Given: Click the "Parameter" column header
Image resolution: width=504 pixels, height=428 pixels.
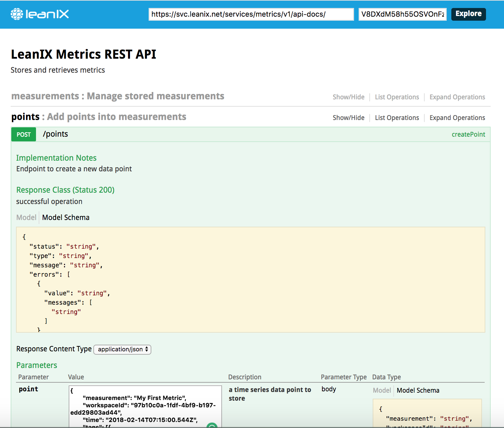Looking at the screenshot, I should coord(33,377).
